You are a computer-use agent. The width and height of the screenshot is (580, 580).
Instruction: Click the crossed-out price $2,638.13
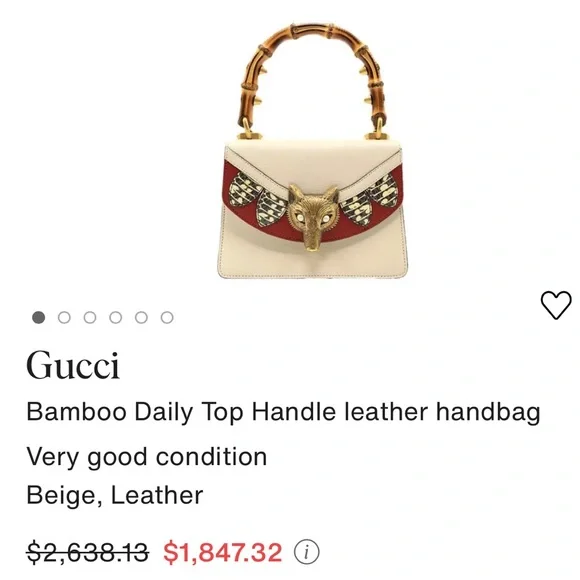coord(88,553)
